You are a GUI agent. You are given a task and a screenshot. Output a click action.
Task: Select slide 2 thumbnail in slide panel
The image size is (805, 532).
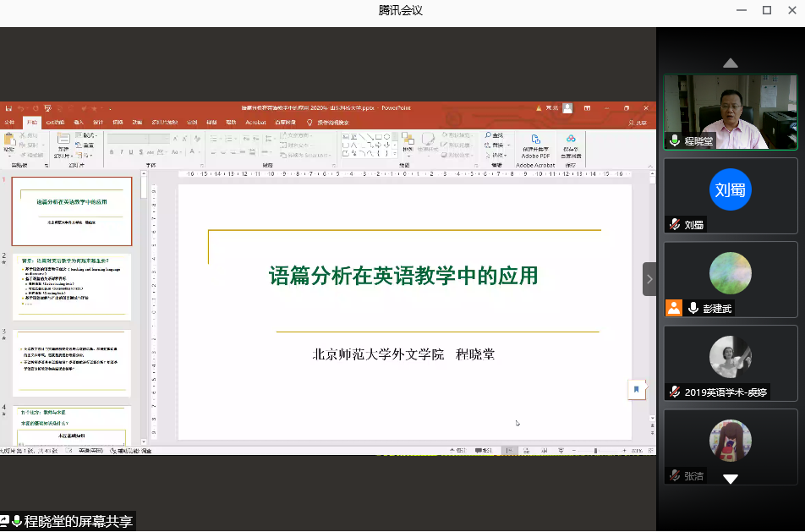tap(72, 286)
